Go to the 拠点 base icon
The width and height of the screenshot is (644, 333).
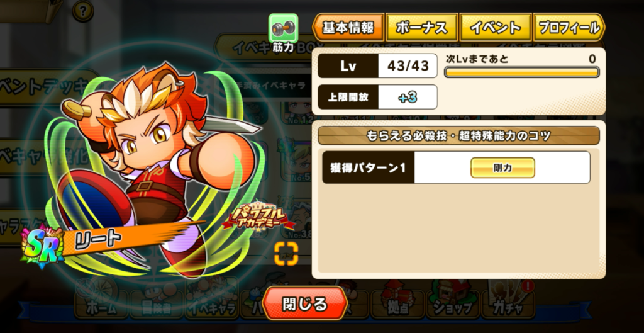[397, 299]
